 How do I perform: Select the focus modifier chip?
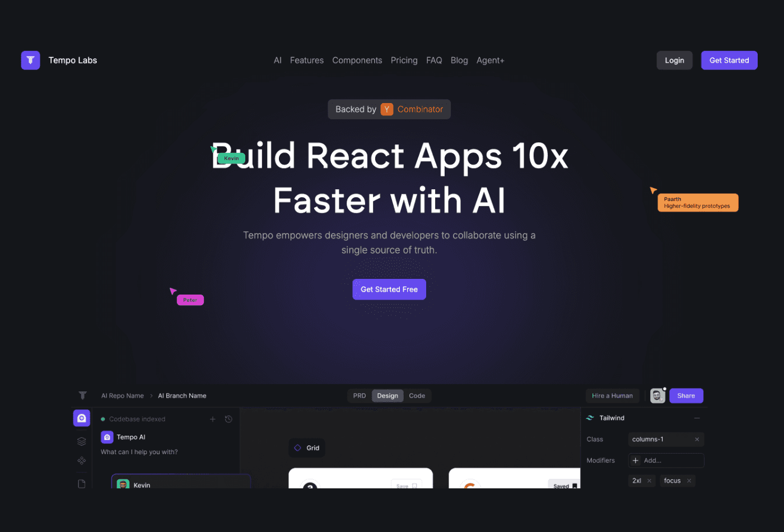(678, 481)
